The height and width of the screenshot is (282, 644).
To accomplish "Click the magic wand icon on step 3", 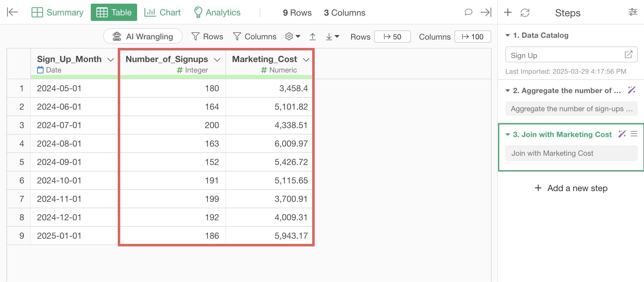I will [x=622, y=134].
